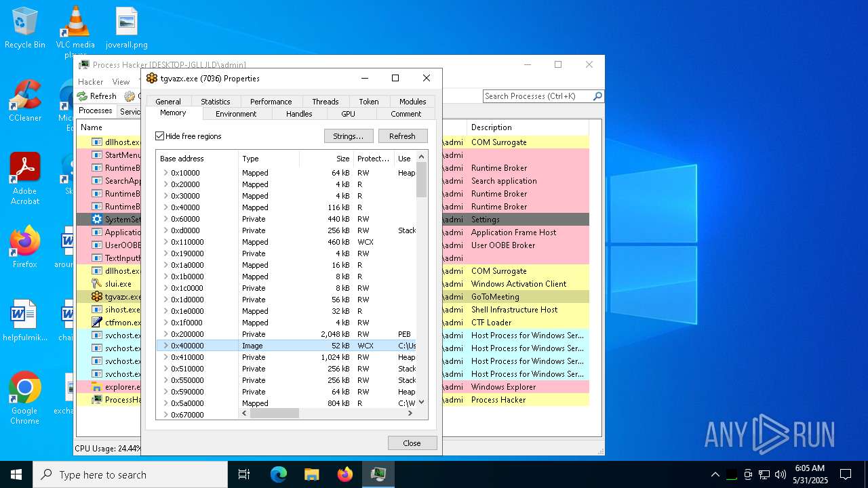Expand memory region 0x200000

click(165, 334)
